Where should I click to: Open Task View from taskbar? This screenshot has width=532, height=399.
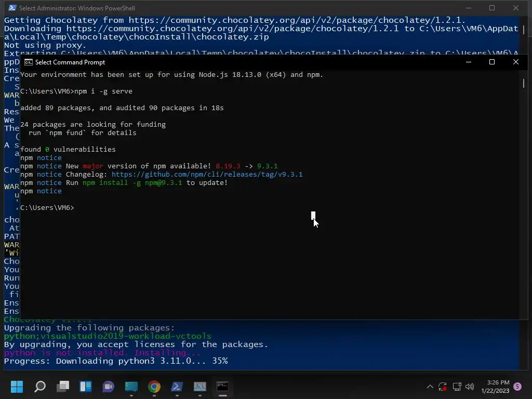click(63, 387)
